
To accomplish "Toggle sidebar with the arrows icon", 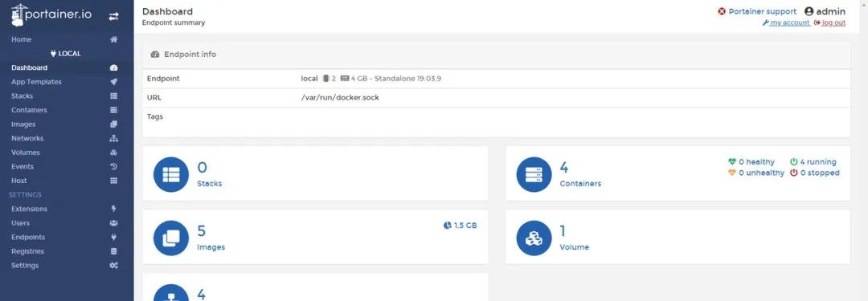I will 113,17.
